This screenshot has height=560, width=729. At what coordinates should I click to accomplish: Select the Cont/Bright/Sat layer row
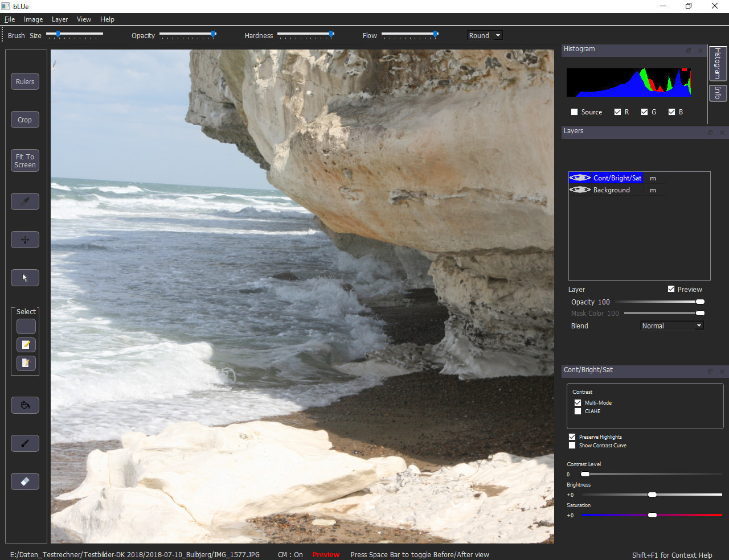(617, 178)
